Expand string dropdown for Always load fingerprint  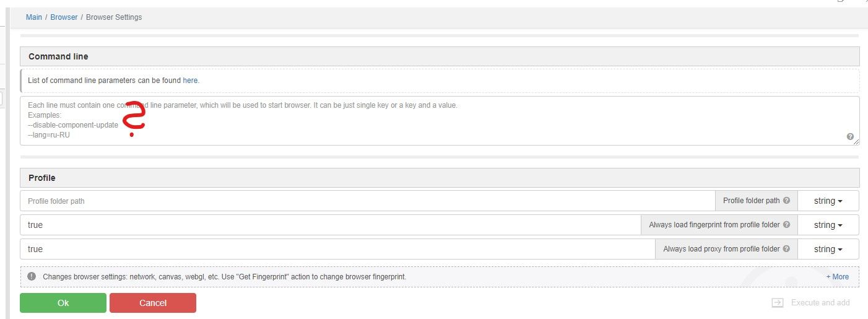[x=828, y=225]
